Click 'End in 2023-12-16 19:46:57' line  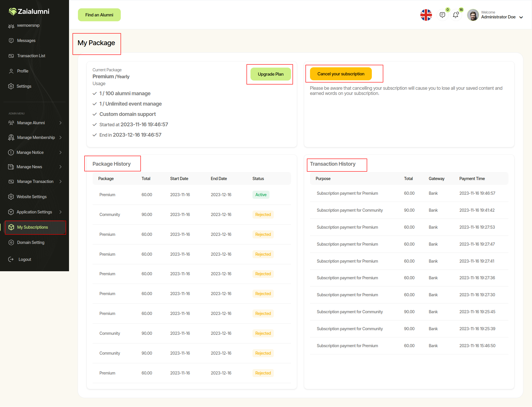click(130, 135)
